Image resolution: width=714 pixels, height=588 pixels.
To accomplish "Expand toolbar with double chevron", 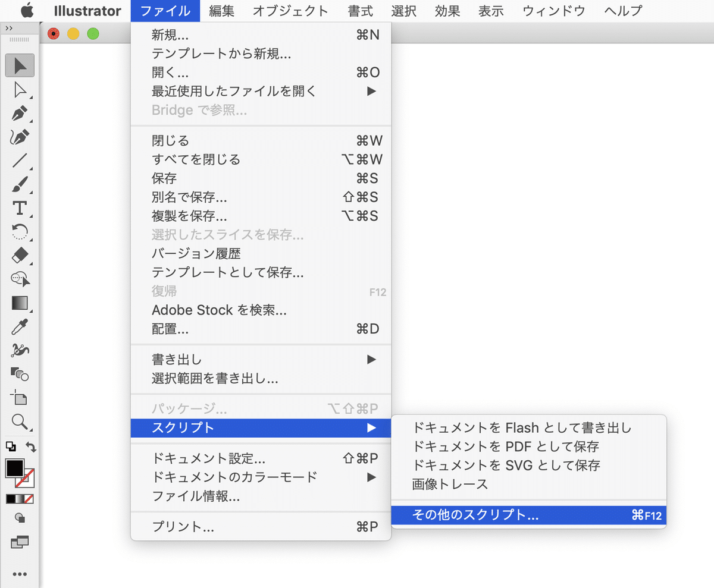I will tap(9, 28).
